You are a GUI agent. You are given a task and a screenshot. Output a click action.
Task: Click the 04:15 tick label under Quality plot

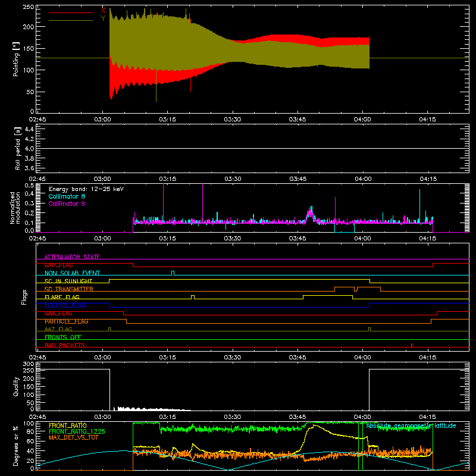[428, 417]
